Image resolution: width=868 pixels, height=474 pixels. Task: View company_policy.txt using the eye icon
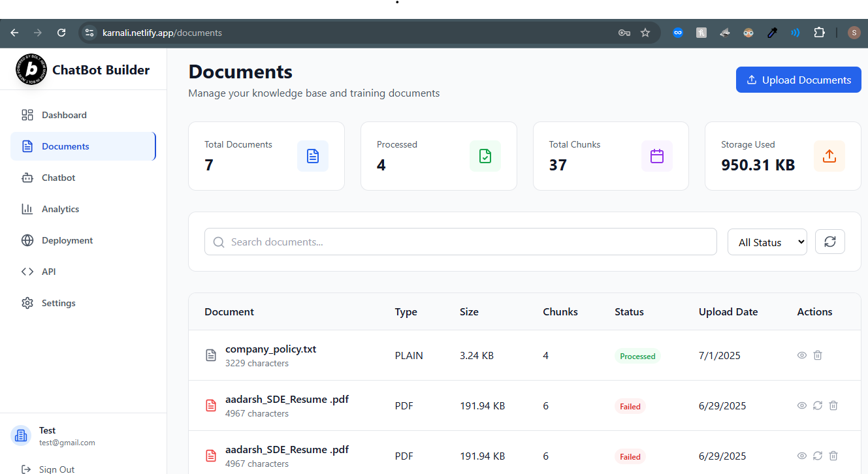click(802, 355)
